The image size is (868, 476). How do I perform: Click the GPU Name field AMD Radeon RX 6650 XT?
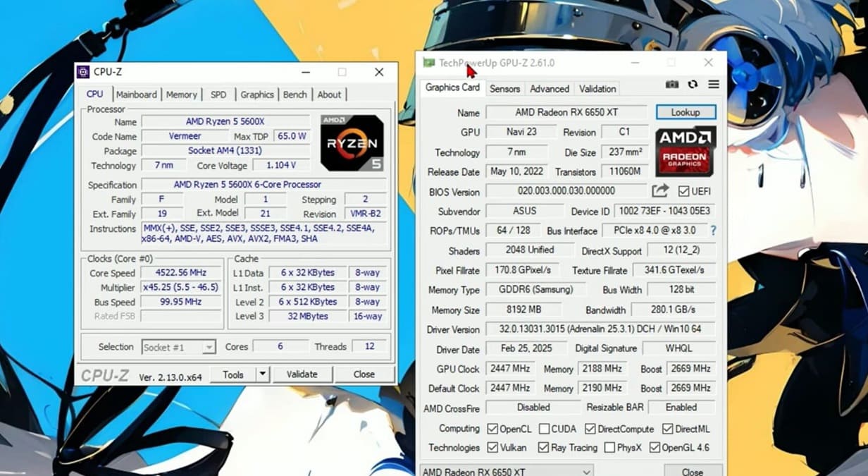(x=566, y=112)
